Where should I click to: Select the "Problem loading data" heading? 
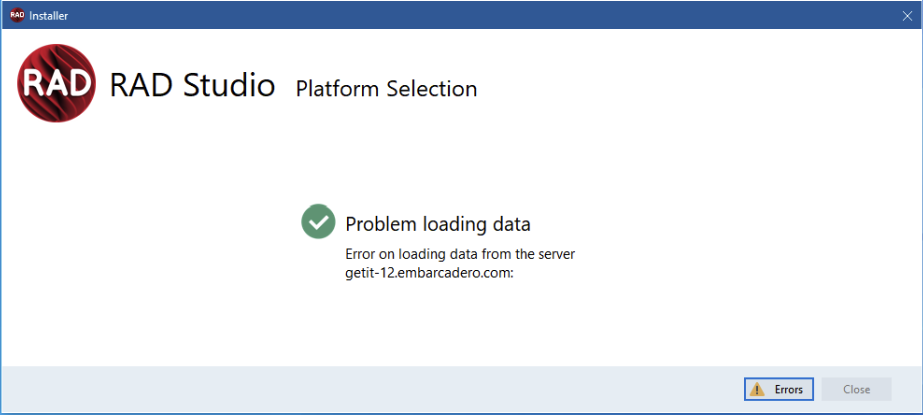click(438, 224)
